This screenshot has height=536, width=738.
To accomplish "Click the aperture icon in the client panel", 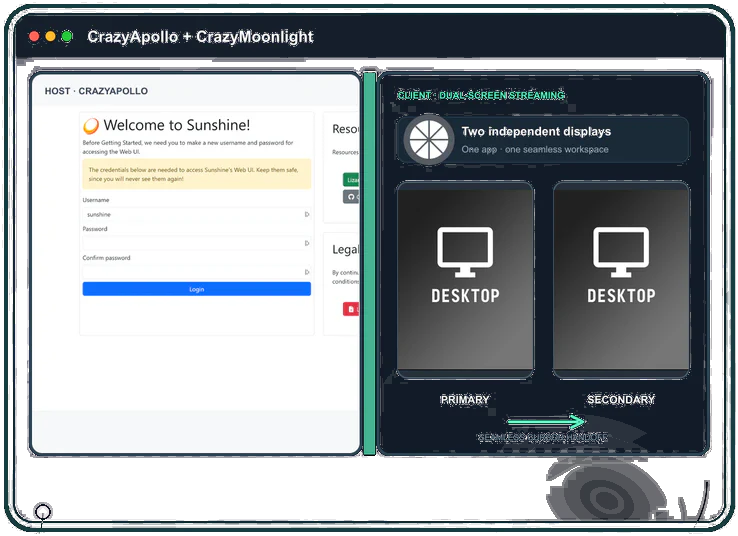I will (x=428, y=140).
